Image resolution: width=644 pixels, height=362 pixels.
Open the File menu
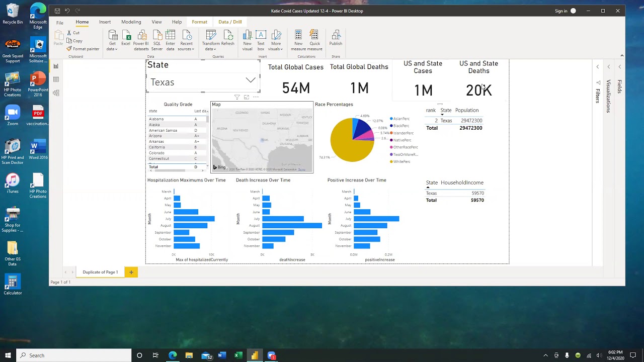(60, 23)
